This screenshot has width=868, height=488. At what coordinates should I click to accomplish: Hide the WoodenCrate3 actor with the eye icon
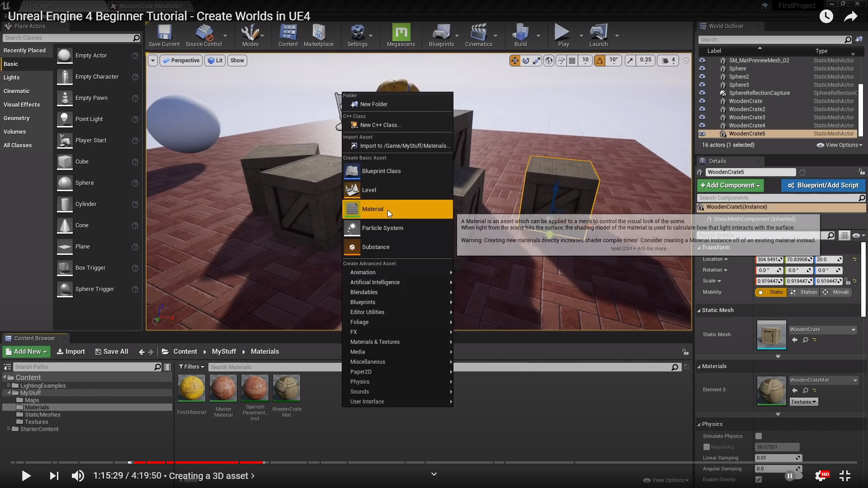pos(702,117)
